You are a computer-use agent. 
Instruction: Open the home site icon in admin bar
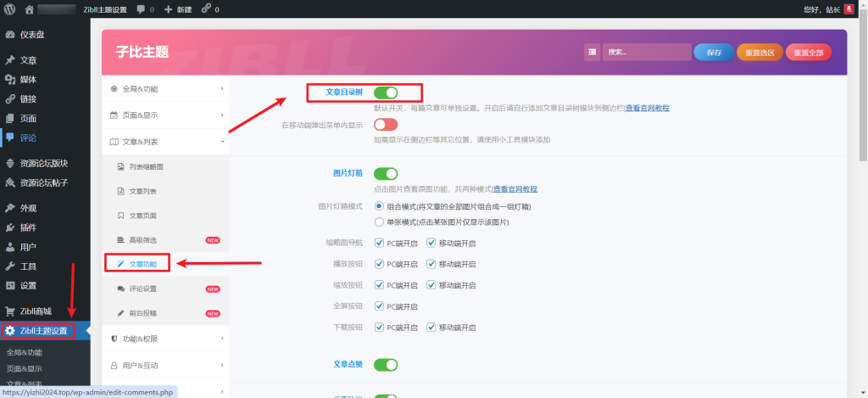(x=30, y=9)
